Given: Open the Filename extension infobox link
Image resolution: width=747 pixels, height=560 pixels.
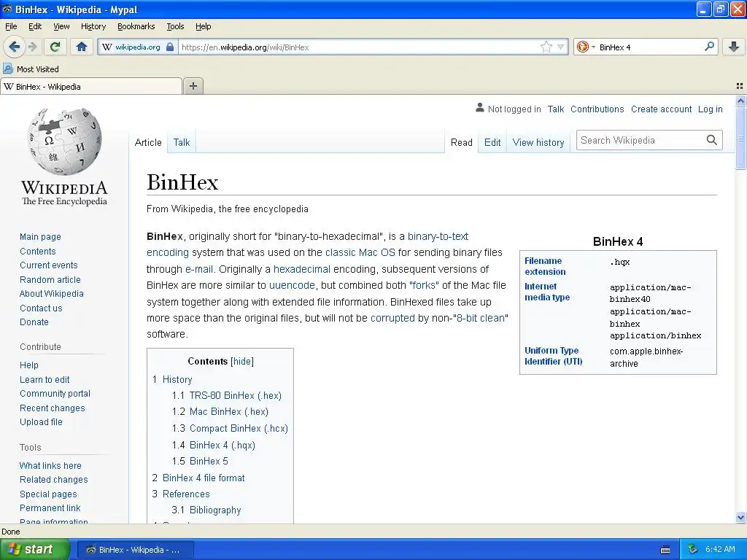Looking at the screenshot, I should 545,266.
